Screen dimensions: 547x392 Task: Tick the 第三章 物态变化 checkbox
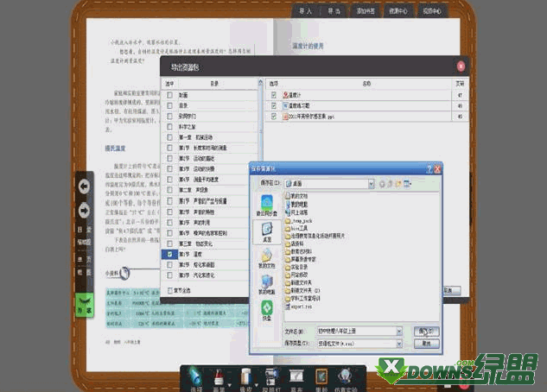coord(169,243)
